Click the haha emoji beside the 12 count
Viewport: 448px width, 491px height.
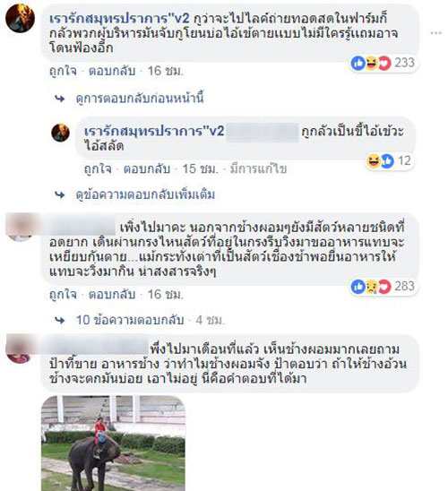(373, 161)
